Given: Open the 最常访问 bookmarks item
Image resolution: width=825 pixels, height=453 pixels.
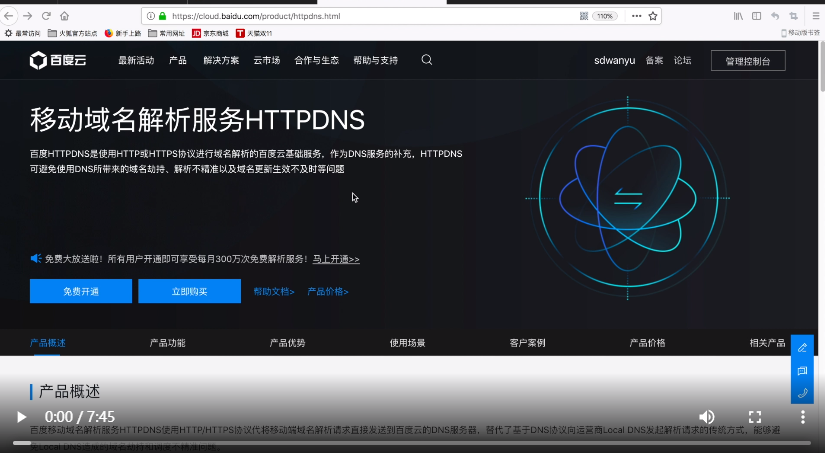Looking at the screenshot, I should click(x=22, y=33).
